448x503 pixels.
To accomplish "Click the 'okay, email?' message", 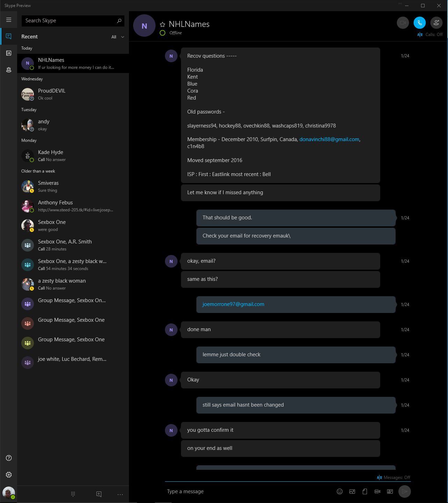I will (281, 261).
